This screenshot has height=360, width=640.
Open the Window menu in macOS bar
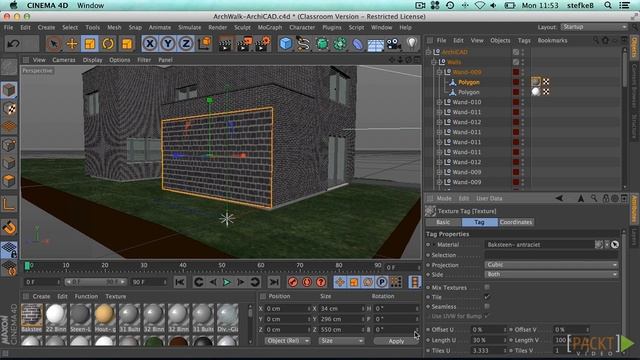coord(91,5)
